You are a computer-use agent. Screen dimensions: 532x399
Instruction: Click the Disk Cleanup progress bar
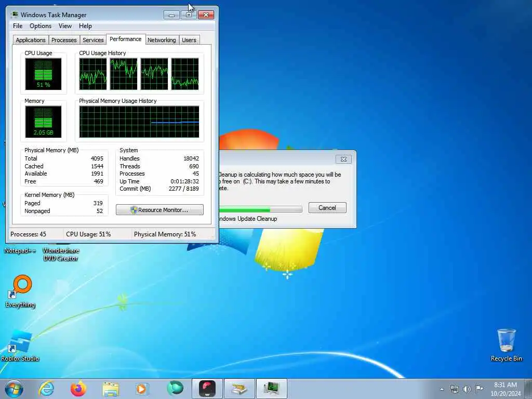[260, 209]
